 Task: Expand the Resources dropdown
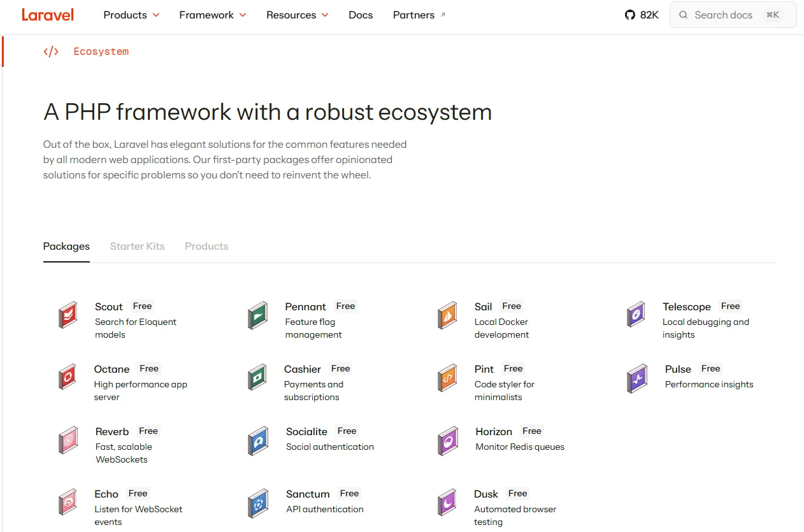297,15
